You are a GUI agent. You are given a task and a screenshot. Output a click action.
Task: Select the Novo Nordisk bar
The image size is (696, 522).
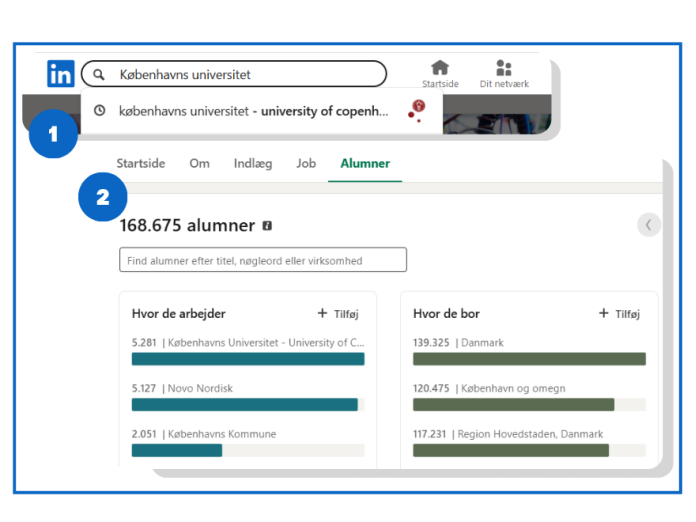click(248, 404)
